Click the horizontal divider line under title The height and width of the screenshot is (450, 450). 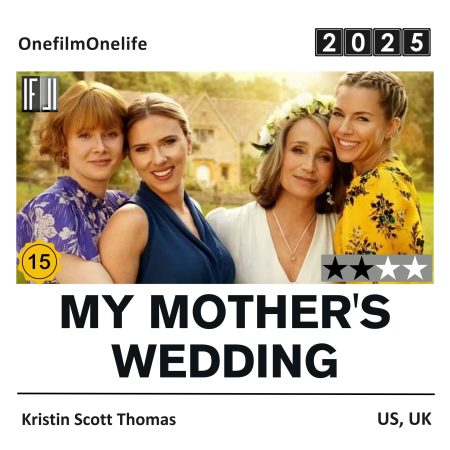(226, 394)
